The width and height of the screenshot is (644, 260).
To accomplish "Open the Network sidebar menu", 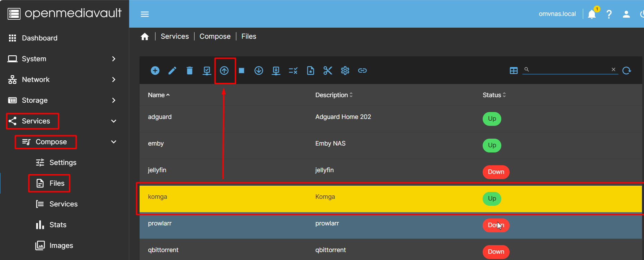I will point(65,80).
